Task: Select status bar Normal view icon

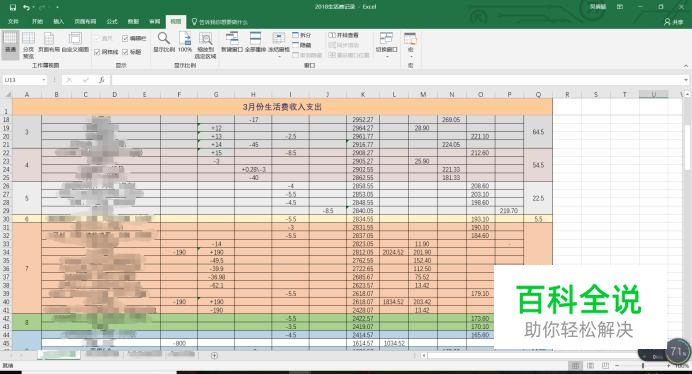Action: pyautogui.click(x=575, y=366)
